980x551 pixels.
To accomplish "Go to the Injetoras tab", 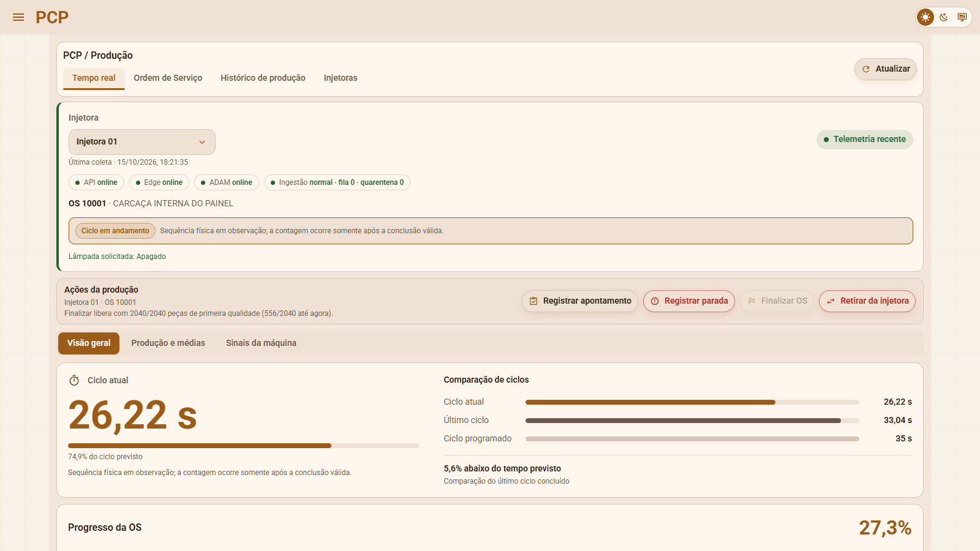I will [341, 78].
